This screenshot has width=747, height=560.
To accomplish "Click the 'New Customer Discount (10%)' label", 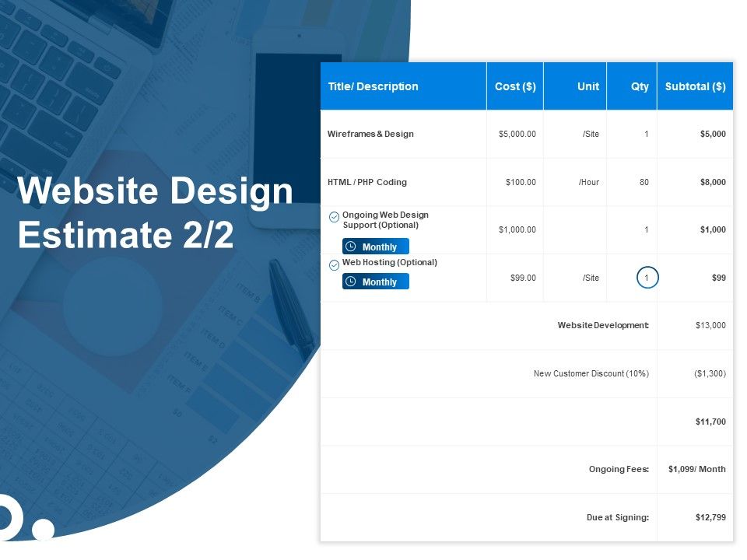I will tap(591, 373).
